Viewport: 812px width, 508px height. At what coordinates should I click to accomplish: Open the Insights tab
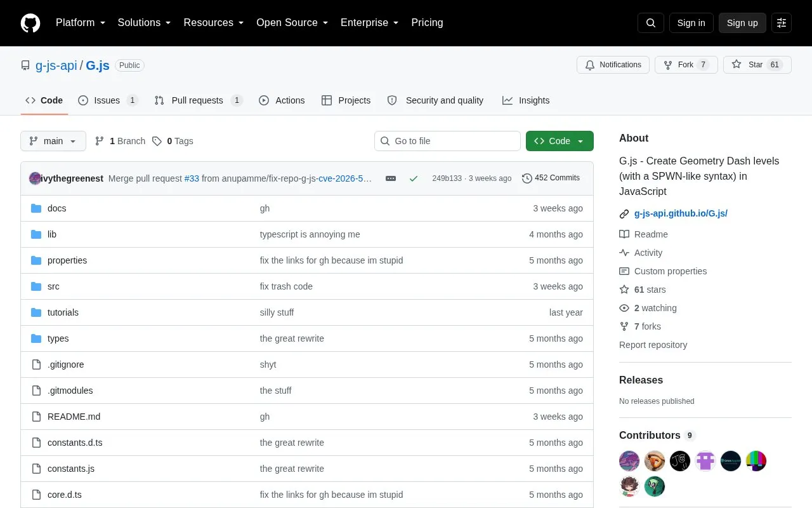tap(526, 100)
